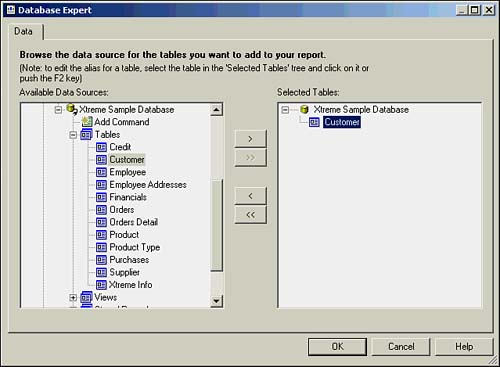Viewport: 500px width, 367px height.
Task: Click the Credit table icon
Action: tap(101, 147)
